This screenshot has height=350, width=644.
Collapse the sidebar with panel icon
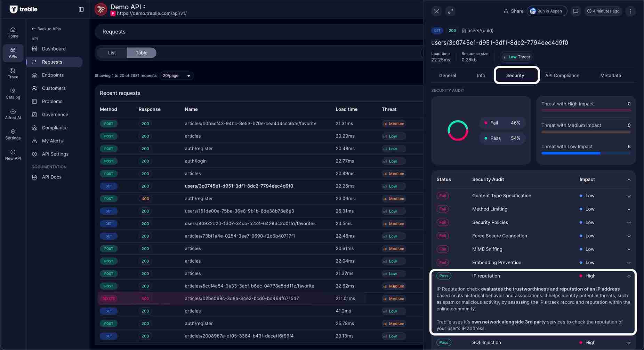pyautogui.click(x=81, y=9)
